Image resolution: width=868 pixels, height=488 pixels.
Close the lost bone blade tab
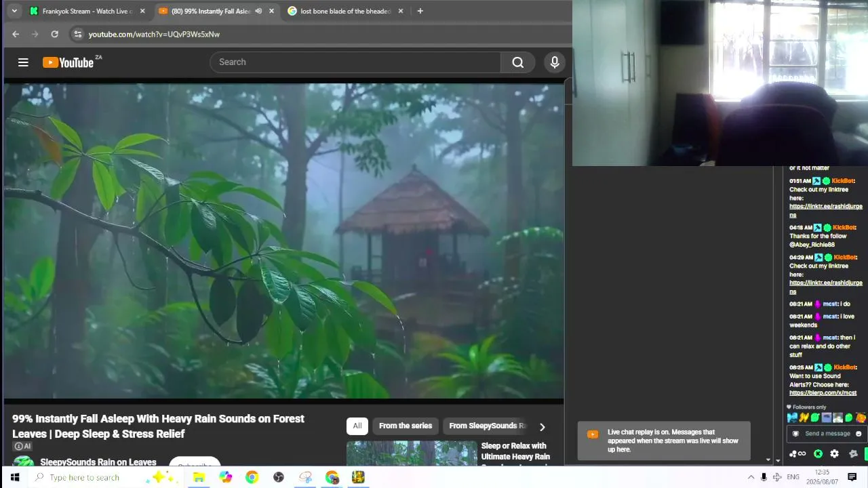pyautogui.click(x=401, y=11)
